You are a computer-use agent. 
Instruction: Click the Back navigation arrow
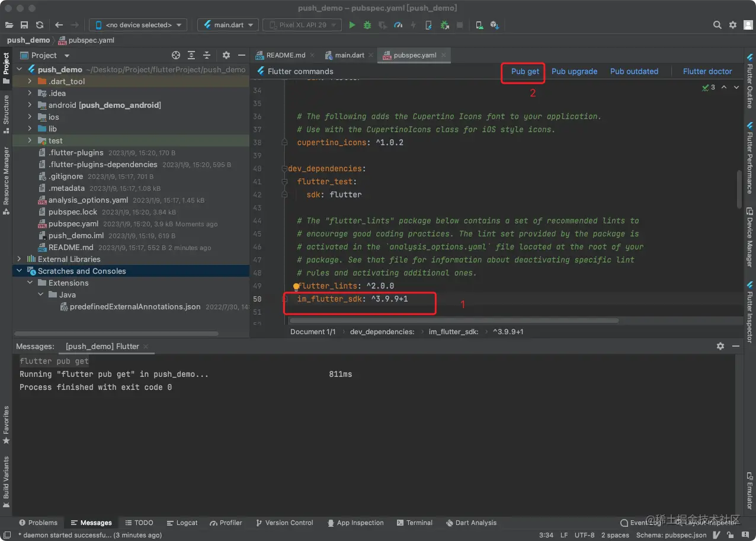pyautogui.click(x=59, y=25)
